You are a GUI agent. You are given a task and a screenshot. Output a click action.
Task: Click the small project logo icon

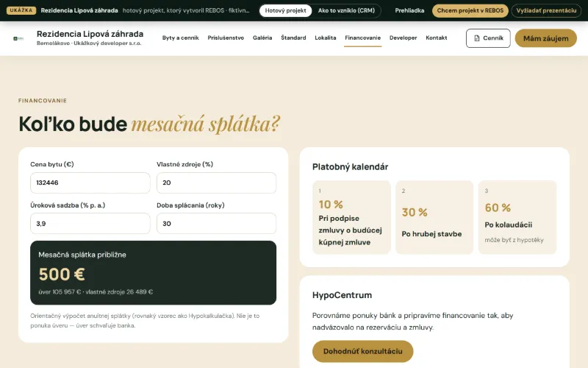click(x=18, y=38)
